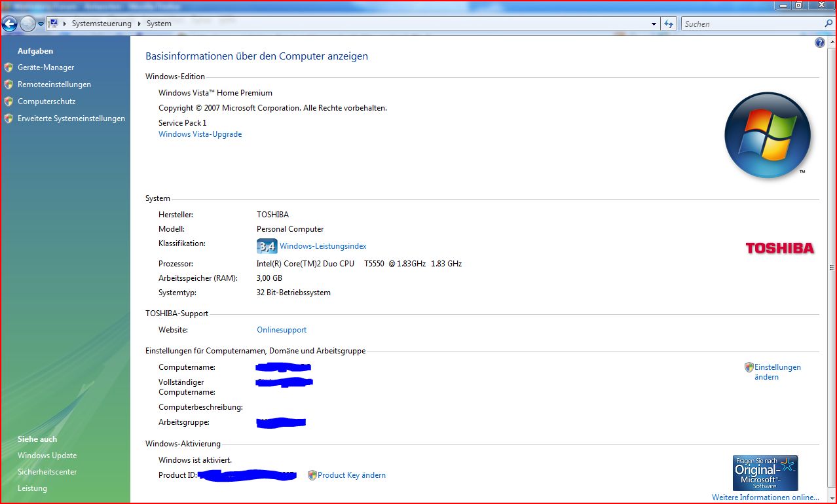
Task: Click the Forward navigation arrow
Action: [28, 24]
